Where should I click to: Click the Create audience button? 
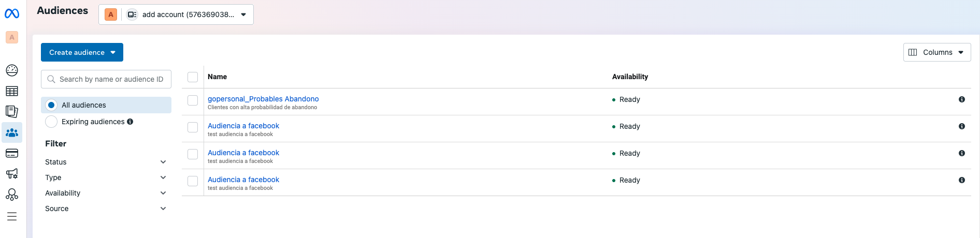(x=82, y=52)
